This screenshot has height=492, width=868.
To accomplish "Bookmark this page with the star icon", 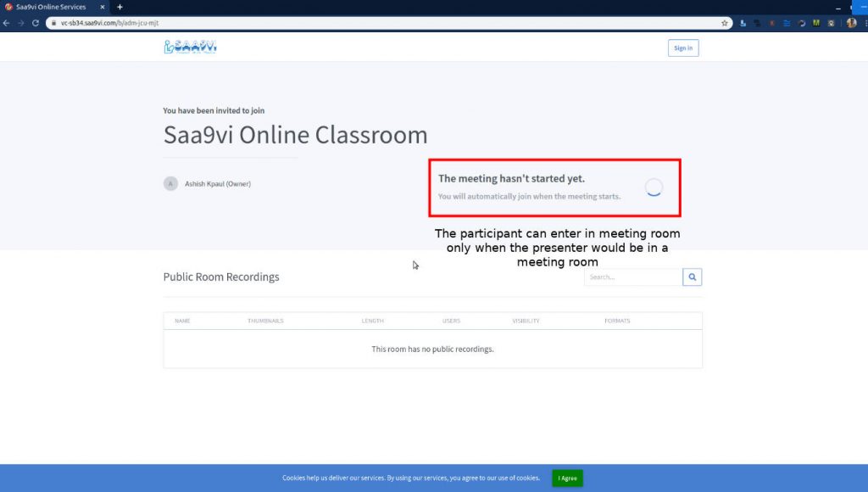I will [x=725, y=23].
